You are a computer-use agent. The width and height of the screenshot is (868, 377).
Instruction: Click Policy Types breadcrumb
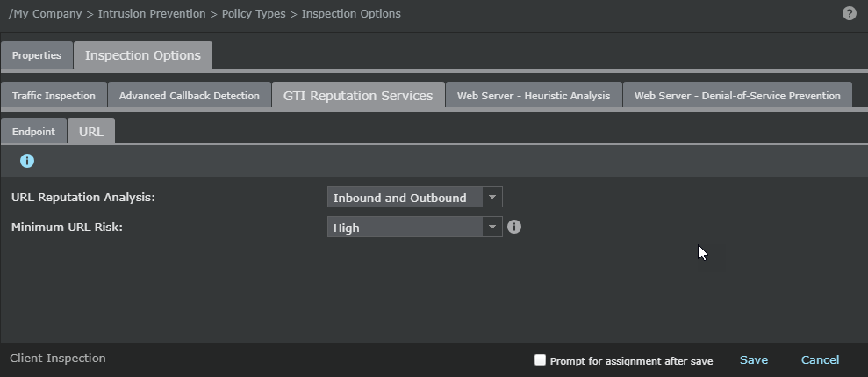point(254,14)
